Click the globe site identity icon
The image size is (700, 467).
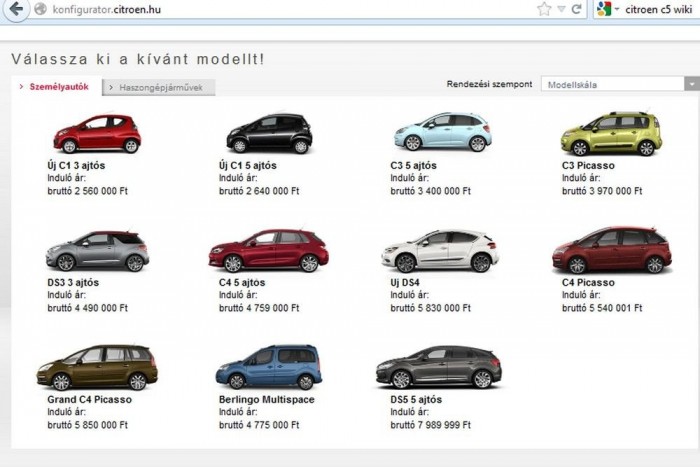click(40, 9)
